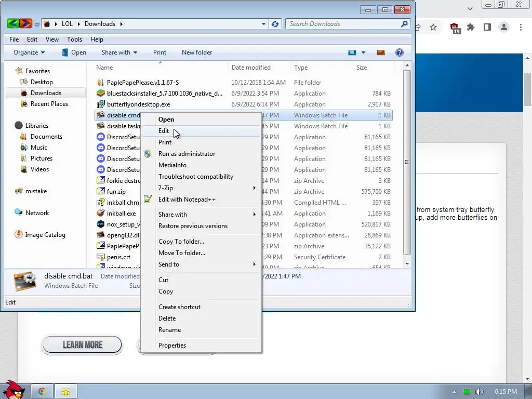Open Chrome's three-dot menu

click(x=521, y=27)
